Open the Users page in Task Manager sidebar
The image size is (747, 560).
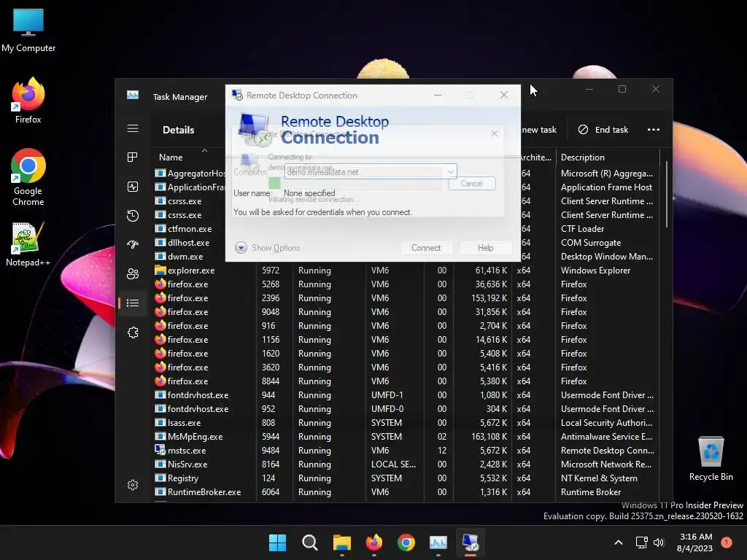point(133,274)
